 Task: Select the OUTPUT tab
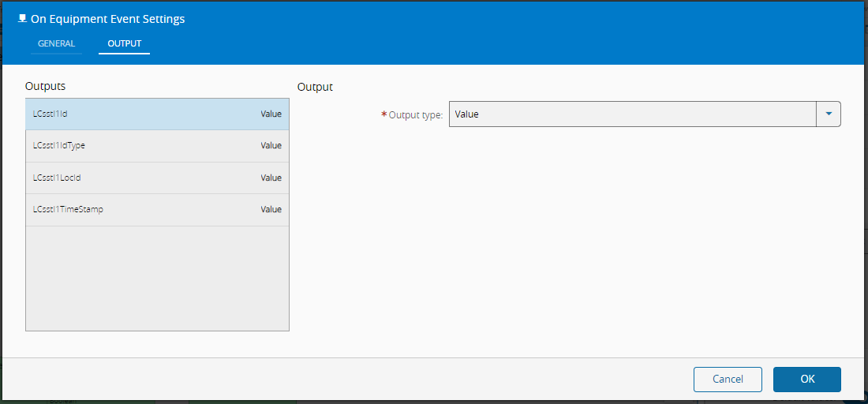(x=125, y=43)
